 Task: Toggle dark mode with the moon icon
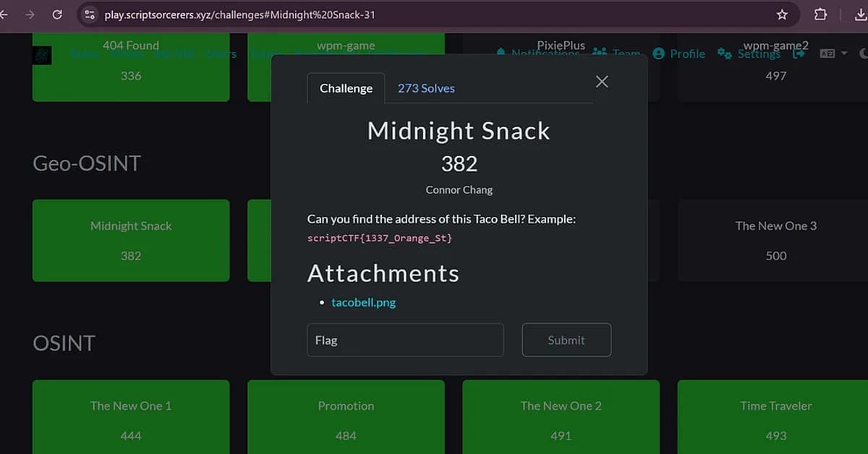tap(863, 53)
